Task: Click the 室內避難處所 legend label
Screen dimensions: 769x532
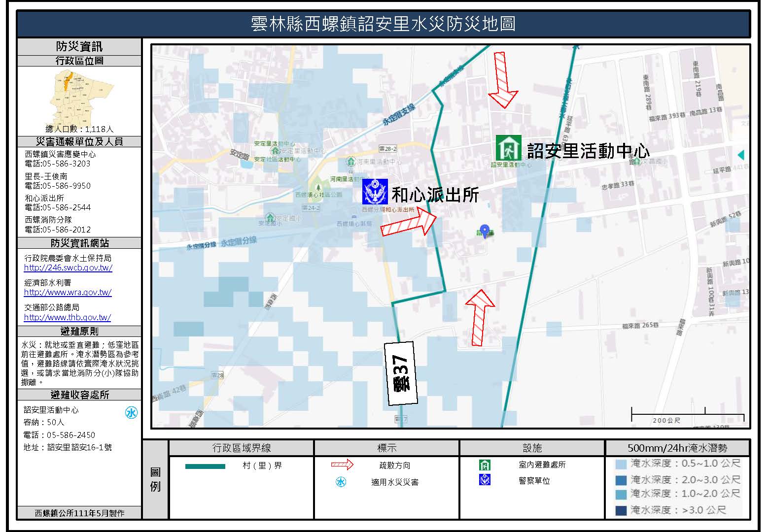Action: pyautogui.click(x=542, y=465)
